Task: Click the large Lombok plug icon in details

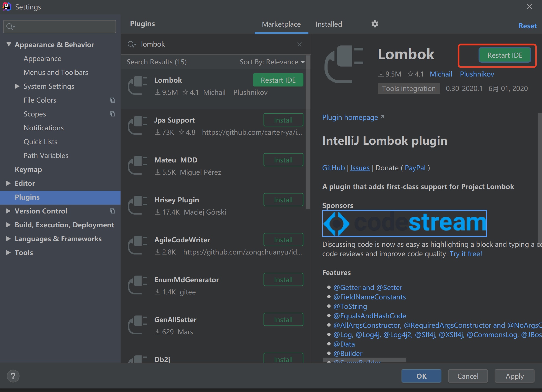Action: pyautogui.click(x=344, y=64)
